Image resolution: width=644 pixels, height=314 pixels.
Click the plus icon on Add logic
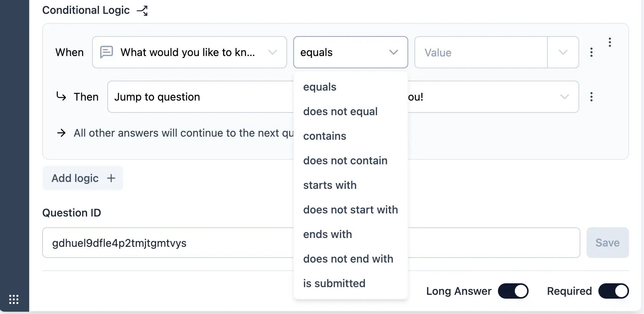[x=111, y=178]
